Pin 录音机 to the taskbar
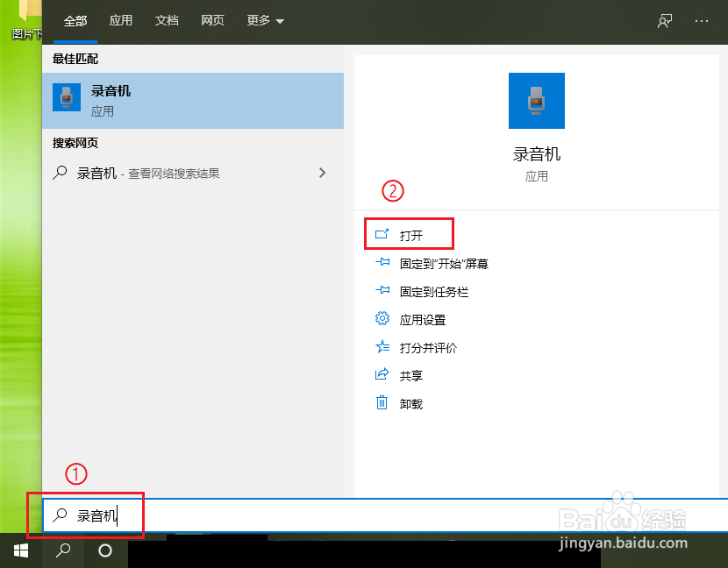The image size is (728, 568). [423, 292]
